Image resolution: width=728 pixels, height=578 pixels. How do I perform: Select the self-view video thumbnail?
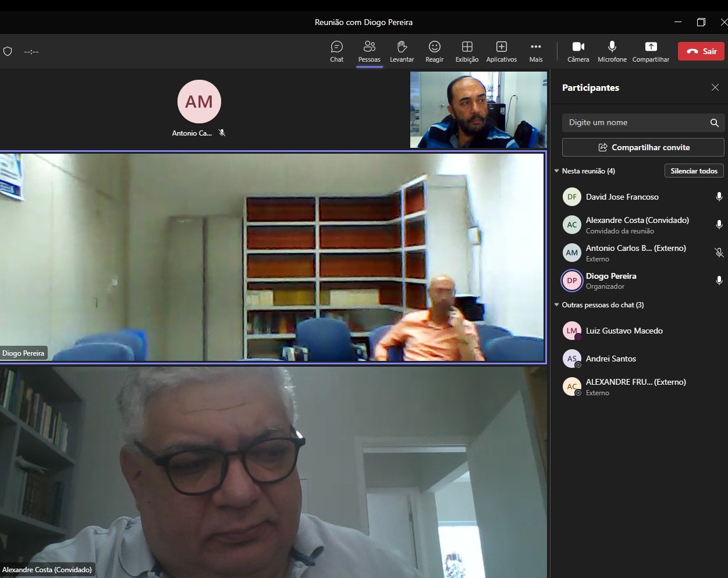click(x=478, y=109)
